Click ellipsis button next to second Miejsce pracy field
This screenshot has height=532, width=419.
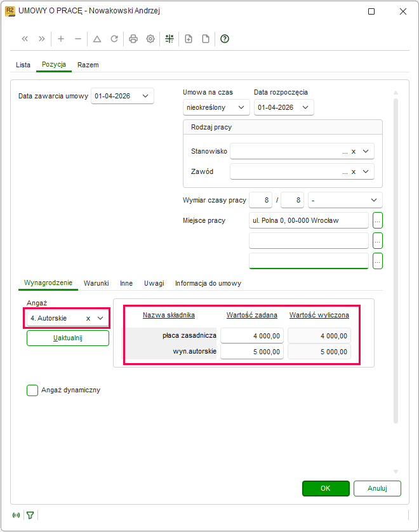point(378,241)
